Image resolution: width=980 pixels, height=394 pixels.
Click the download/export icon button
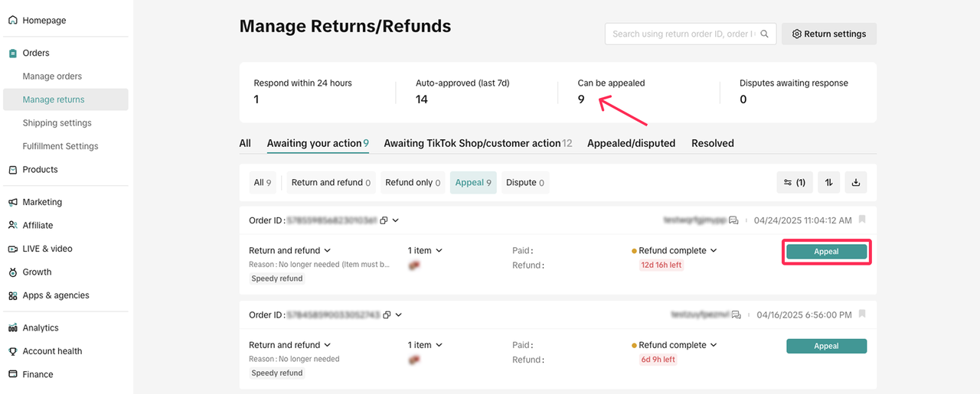coord(856,183)
